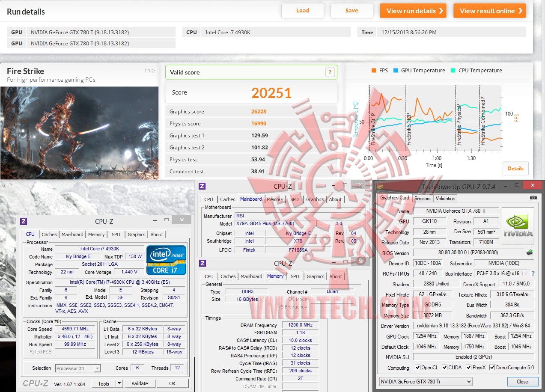Click View run details
The image size is (545, 392).
point(413,11)
